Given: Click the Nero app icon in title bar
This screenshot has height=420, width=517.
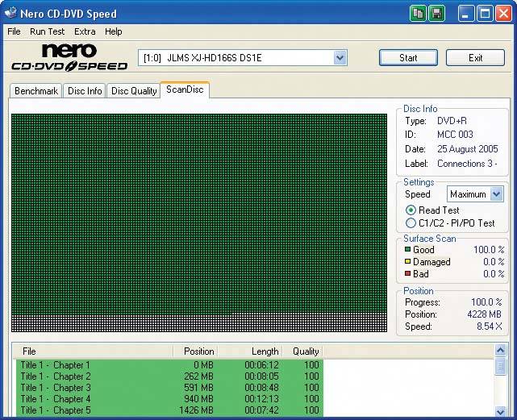Looking at the screenshot, I should [12, 14].
